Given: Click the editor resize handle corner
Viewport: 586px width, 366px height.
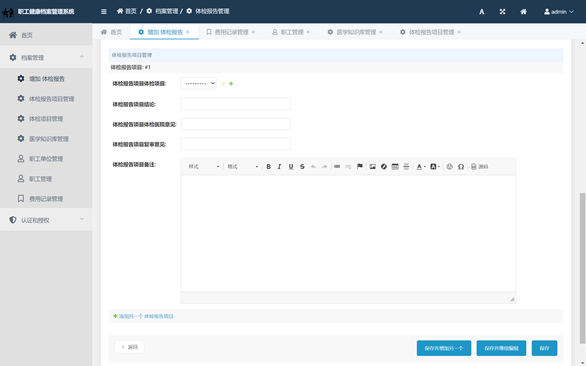Looking at the screenshot, I should click(512, 299).
